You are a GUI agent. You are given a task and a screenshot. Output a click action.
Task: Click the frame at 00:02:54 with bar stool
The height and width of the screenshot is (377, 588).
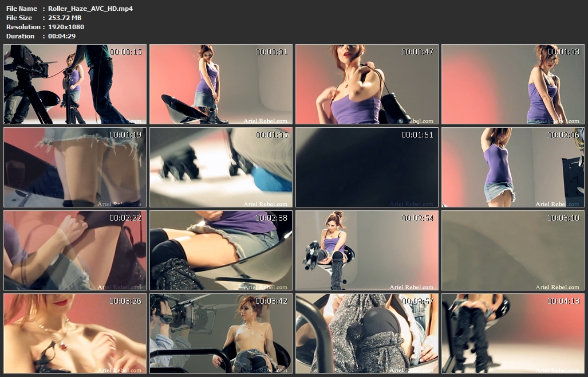click(x=367, y=250)
